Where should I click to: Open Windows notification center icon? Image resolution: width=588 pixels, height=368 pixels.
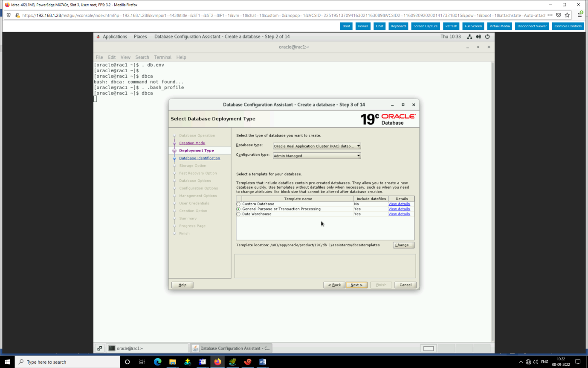click(578, 362)
